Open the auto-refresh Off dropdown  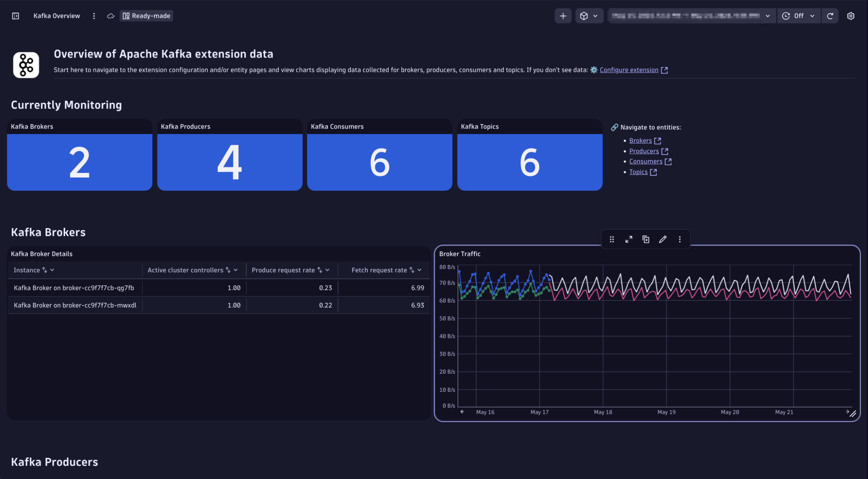pyautogui.click(x=798, y=16)
